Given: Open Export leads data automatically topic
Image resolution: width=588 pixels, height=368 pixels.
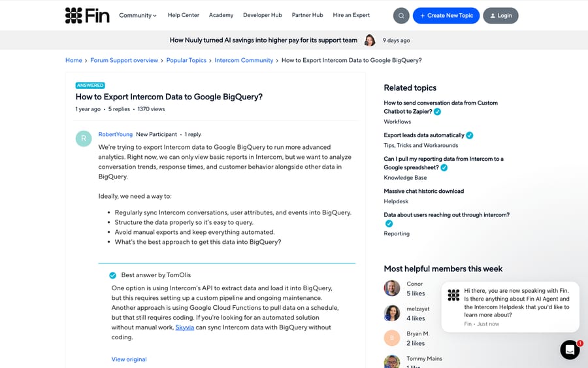Looking at the screenshot, I should [424, 135].
